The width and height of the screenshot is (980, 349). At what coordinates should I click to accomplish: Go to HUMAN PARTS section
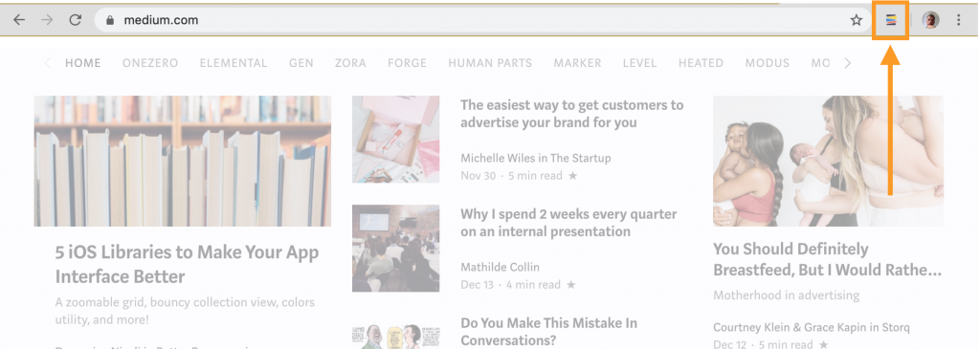point(490,63)
